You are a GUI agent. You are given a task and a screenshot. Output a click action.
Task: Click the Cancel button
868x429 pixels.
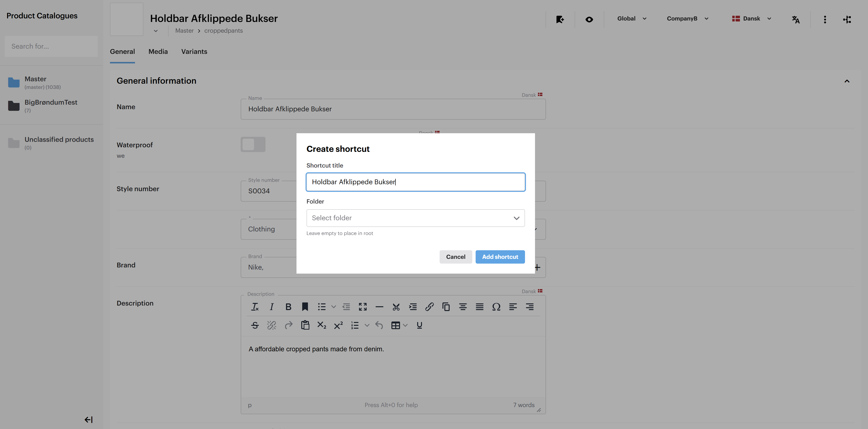click(456, 257)
